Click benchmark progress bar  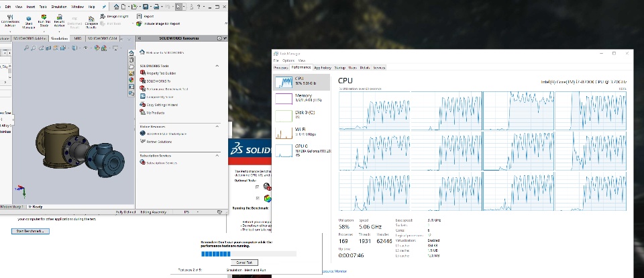248,254
